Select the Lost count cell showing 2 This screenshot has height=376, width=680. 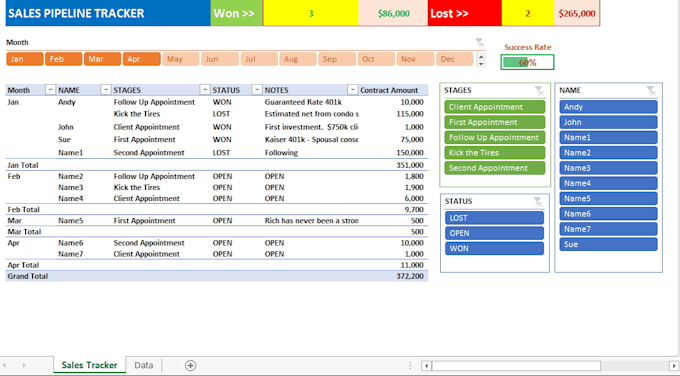528,13
